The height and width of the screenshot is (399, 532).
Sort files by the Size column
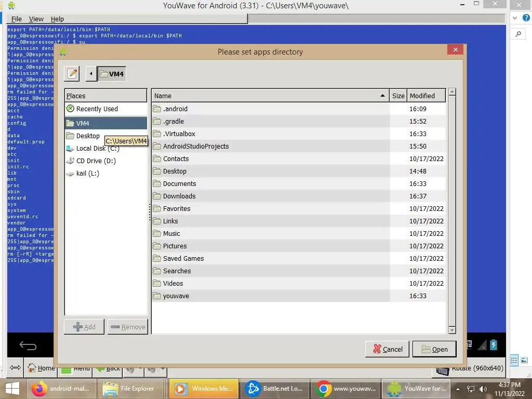coord(398,96)
